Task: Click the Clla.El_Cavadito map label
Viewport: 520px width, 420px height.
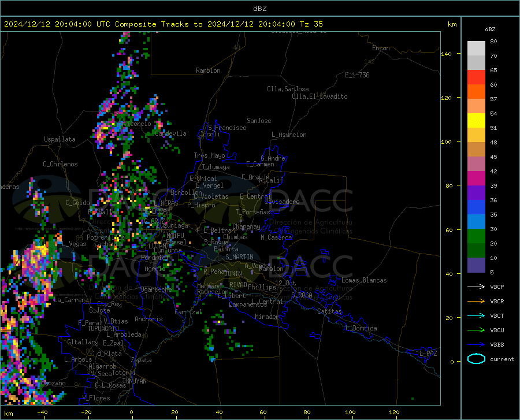Action: [x=320, y=96]
